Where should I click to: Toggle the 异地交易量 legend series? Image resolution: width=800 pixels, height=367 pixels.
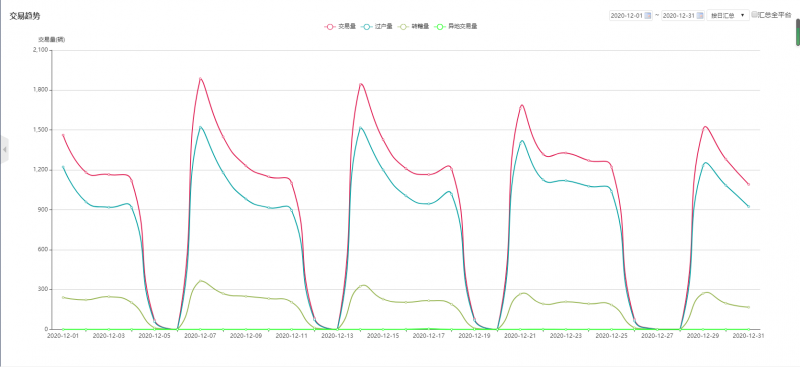tap(455, 26)
